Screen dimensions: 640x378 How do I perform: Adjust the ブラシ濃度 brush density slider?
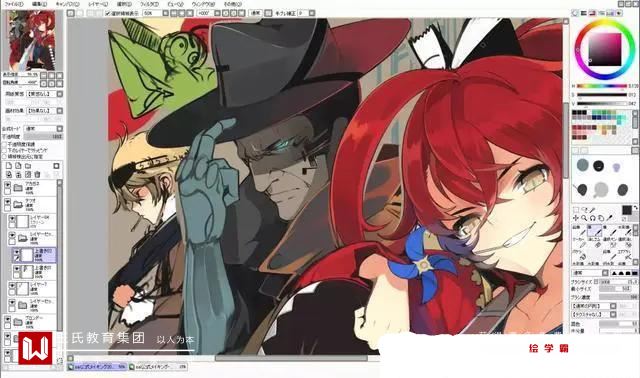pos(618,297)
